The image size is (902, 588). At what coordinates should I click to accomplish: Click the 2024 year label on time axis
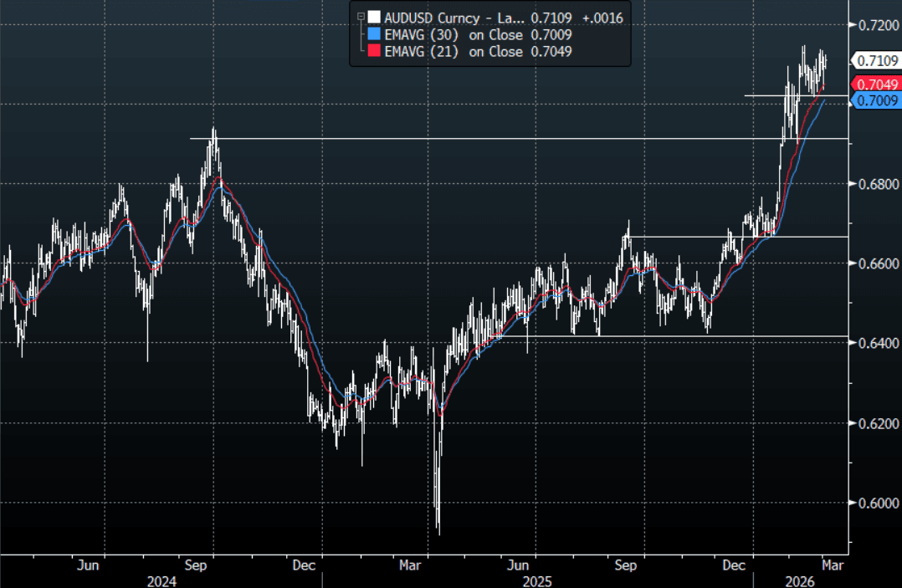pos(161,581)
